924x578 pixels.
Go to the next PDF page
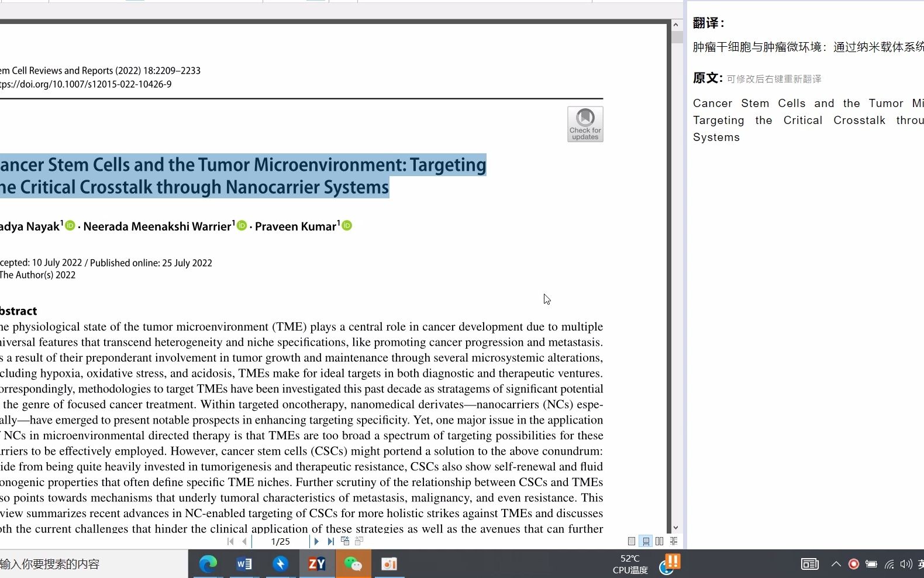[316, 542]
